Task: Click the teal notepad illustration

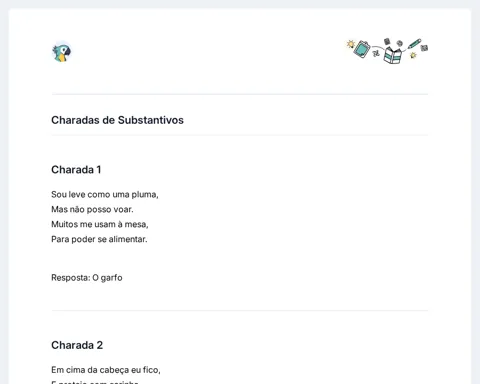Action: 362,49
